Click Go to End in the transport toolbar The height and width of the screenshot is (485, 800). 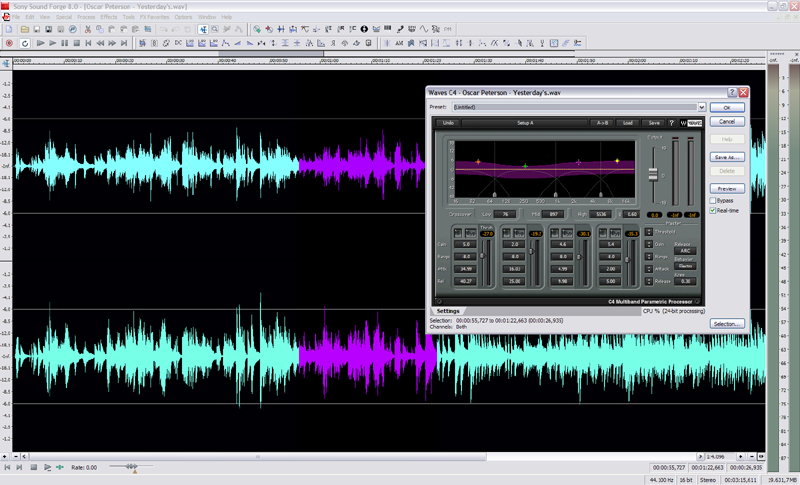(123, 43)
